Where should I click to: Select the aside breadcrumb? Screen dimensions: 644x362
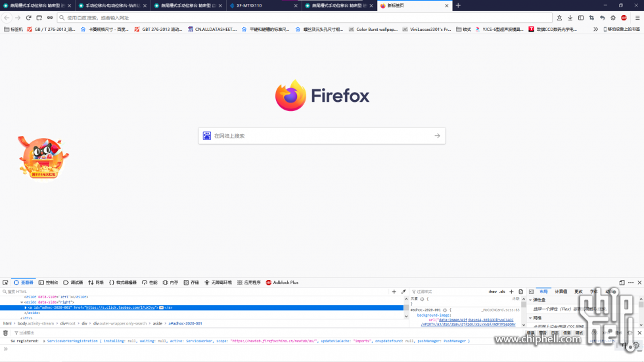pos(158,323)
